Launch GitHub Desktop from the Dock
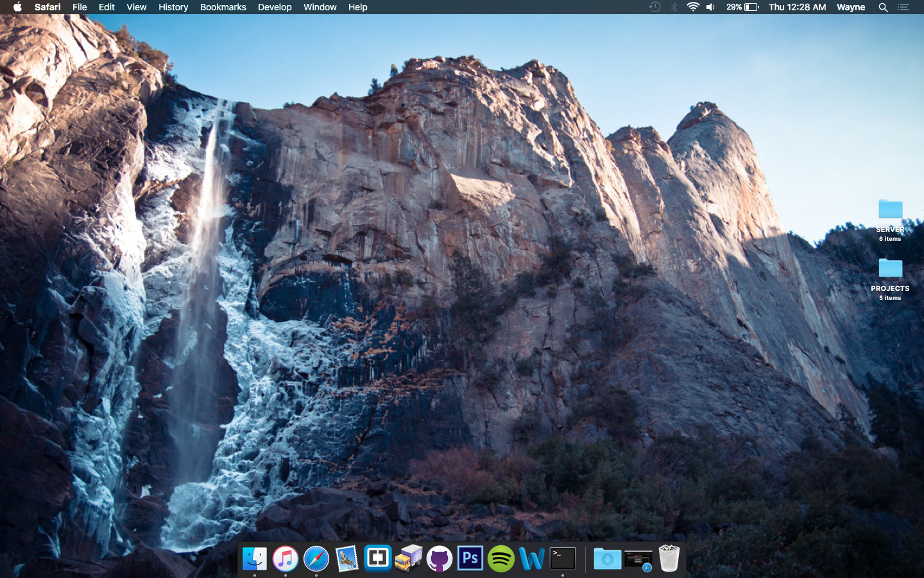The width and height of the screenshot is (924, 578). (x=440, y=559)
